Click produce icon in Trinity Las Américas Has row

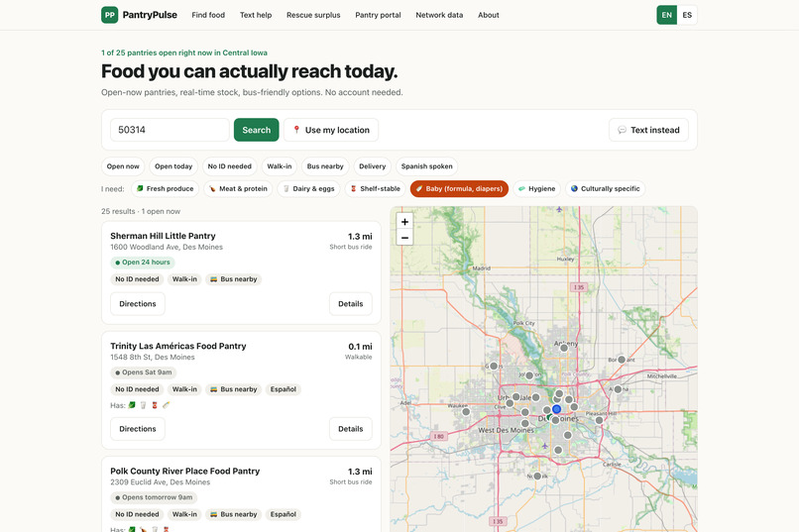click(132, 405)
